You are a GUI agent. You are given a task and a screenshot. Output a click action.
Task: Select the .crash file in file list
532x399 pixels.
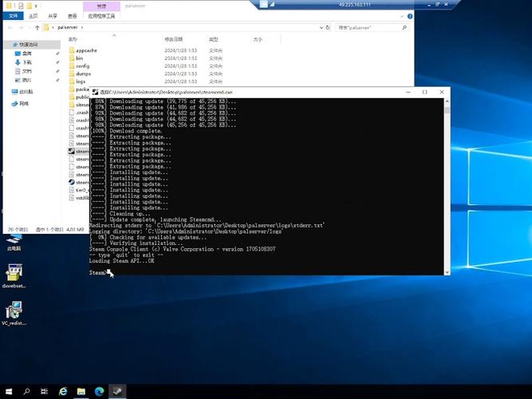point(79,113)
